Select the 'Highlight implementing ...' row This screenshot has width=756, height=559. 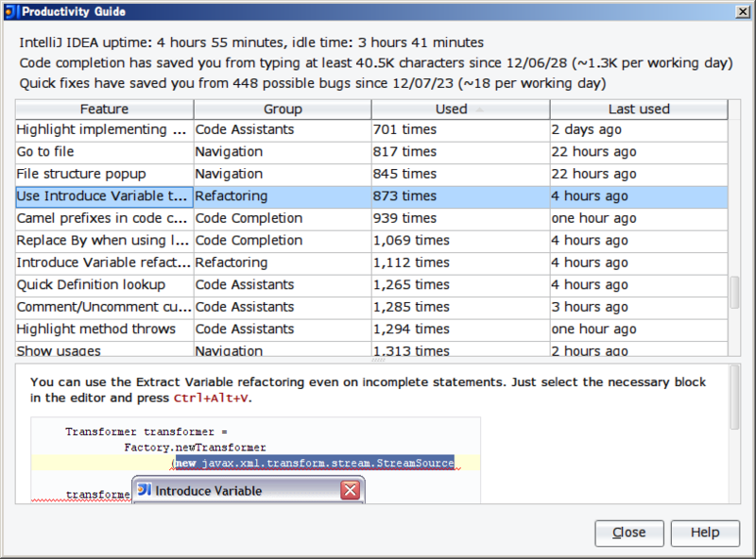pyautogui.click(x=371, y=129)
